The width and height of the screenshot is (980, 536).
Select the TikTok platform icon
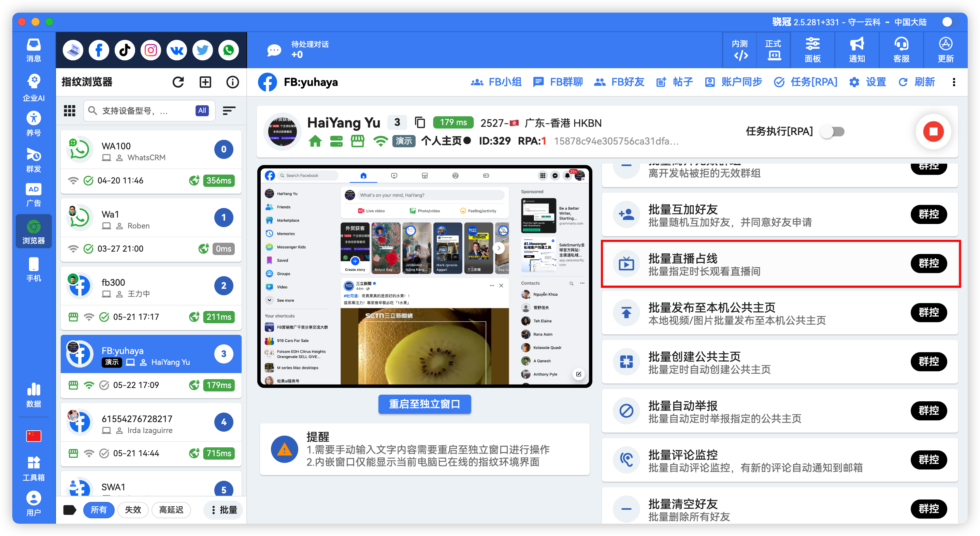click(125, 50)
